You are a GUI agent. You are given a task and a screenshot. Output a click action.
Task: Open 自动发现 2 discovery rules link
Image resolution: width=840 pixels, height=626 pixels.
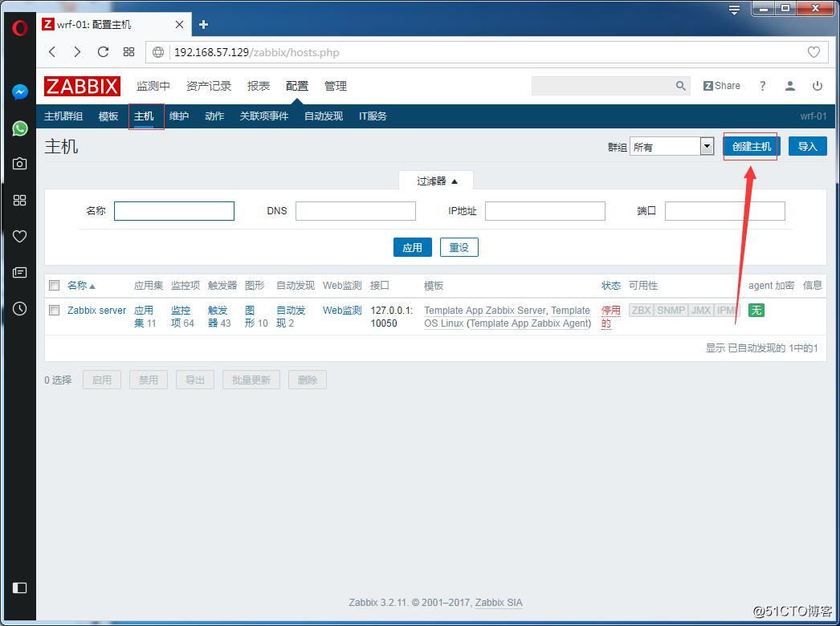point(291,316)
